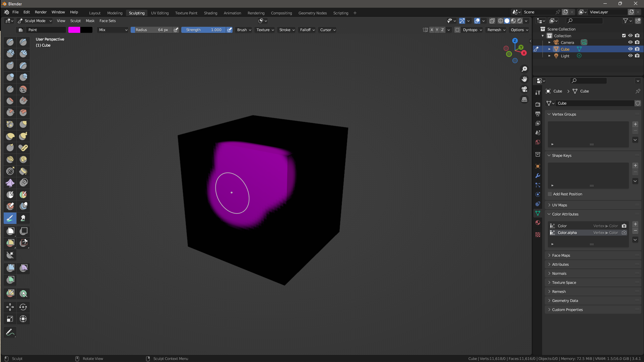Check the Add Rest Position option
Image resolution: width=644 pixels, height=362 pixels.
[550, 194]
